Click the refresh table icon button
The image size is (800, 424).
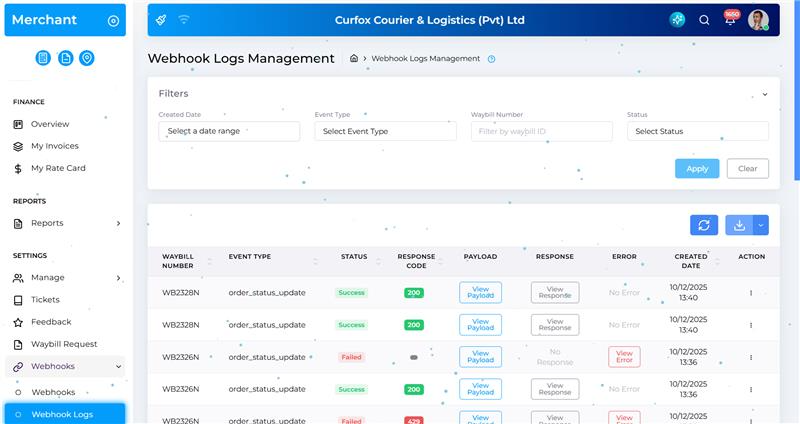click(x=704, y=225)
